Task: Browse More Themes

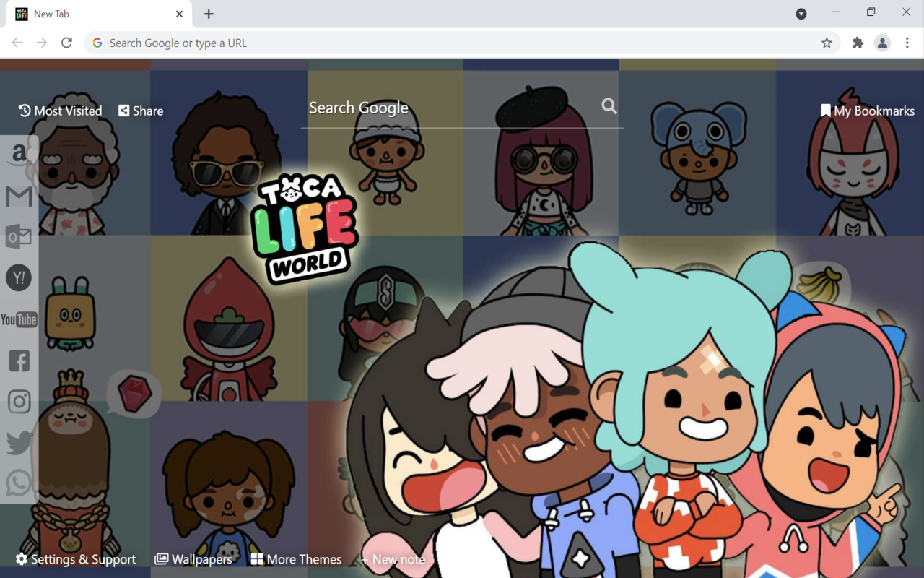Action: [296, 559]
